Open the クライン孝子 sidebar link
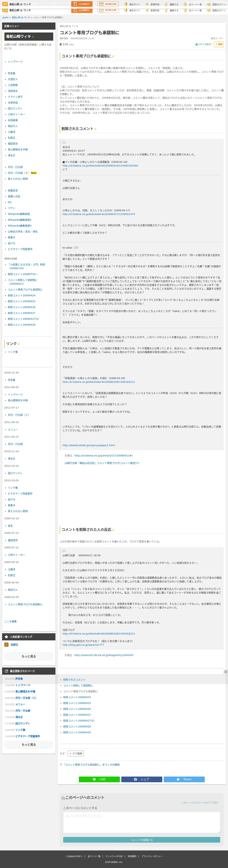 pyautogui.click(x=15, y=97)
